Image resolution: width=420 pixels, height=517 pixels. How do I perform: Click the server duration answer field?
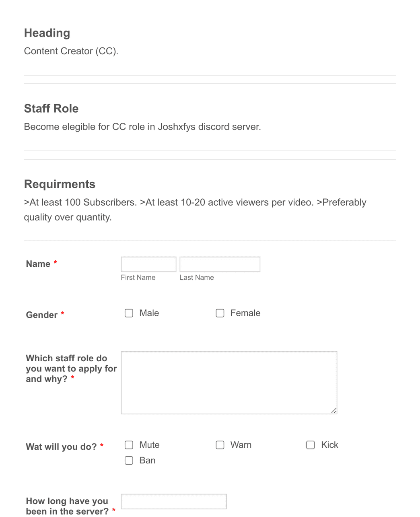[173, 501]
